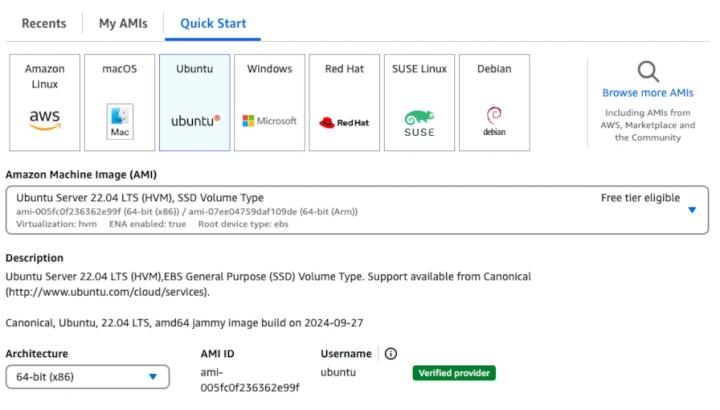The width and height of the screenshot is (720, 410).
Task: Click the ubuntu.com cloud services URL text
Action: tap(107, 292)
